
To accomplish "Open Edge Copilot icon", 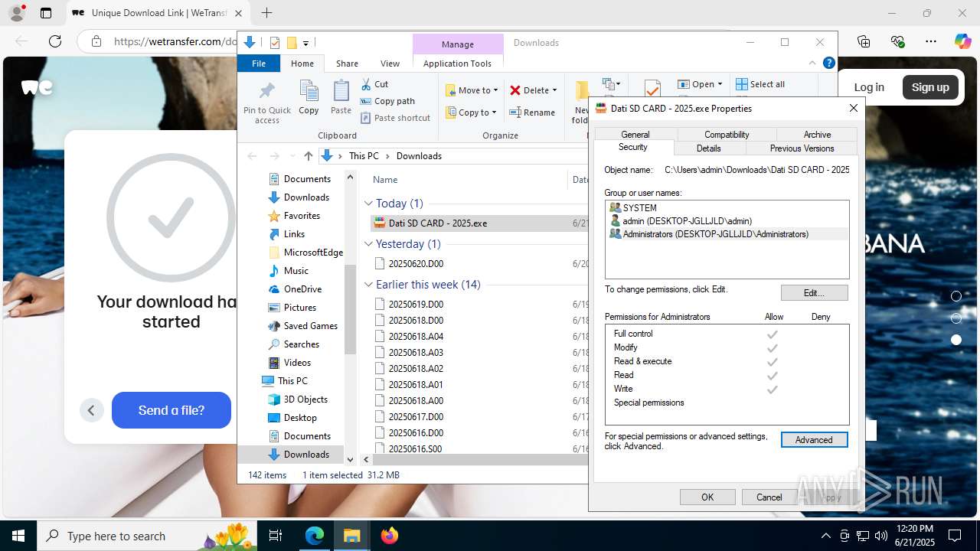I will (x=962, y=41).
